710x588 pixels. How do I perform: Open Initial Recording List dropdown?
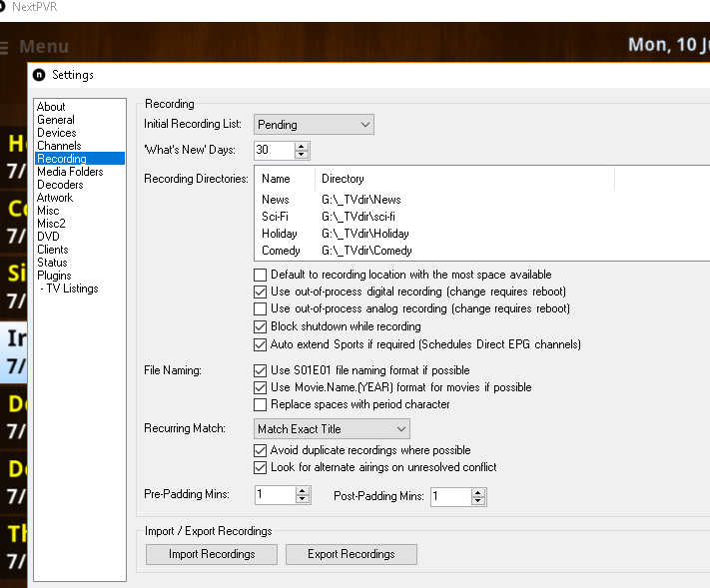click(314, 125)
